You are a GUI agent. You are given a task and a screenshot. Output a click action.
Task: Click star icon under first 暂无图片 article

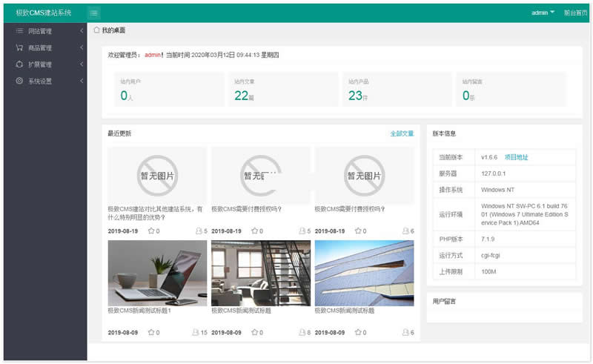151,231
